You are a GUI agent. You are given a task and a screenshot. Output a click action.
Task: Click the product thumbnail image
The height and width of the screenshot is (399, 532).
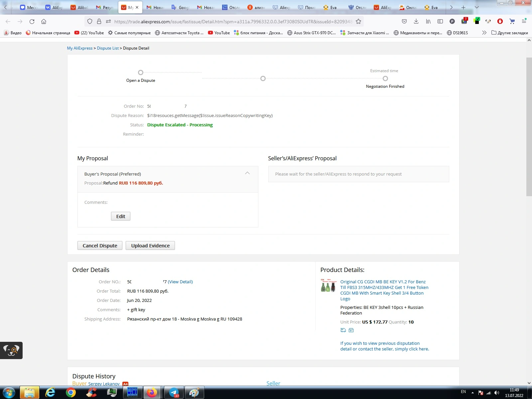tap(329, 286)
